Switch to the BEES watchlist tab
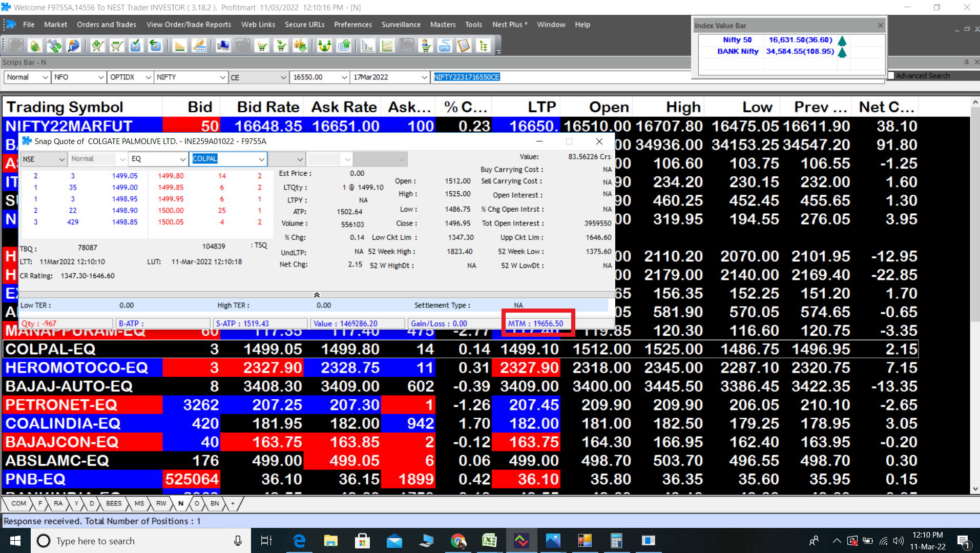Viewport: 980px width, 553px height. click(x=114, y=503)
